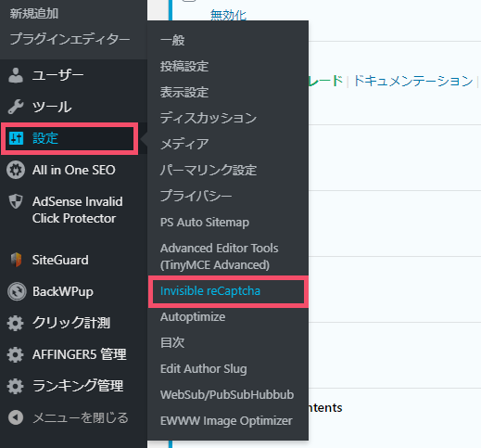Viewport: 481px width, 448px height.
Task: Select 一般 in settings submenu
Action: tap(172, 40)
